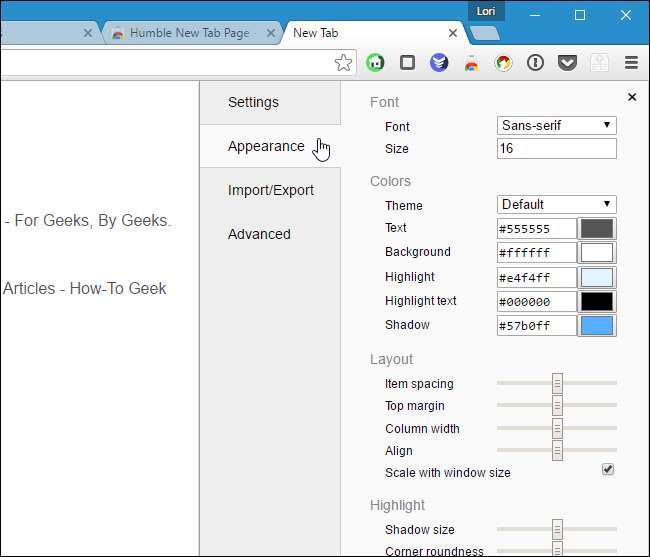Click the Shadow color hex field

tap(537, 326)
